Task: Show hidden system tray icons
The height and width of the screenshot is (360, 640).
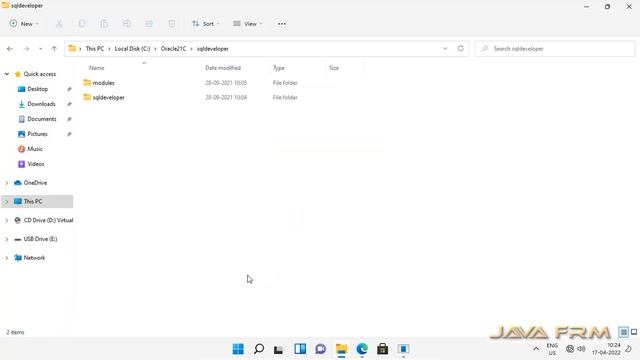Action: [536, 349]
